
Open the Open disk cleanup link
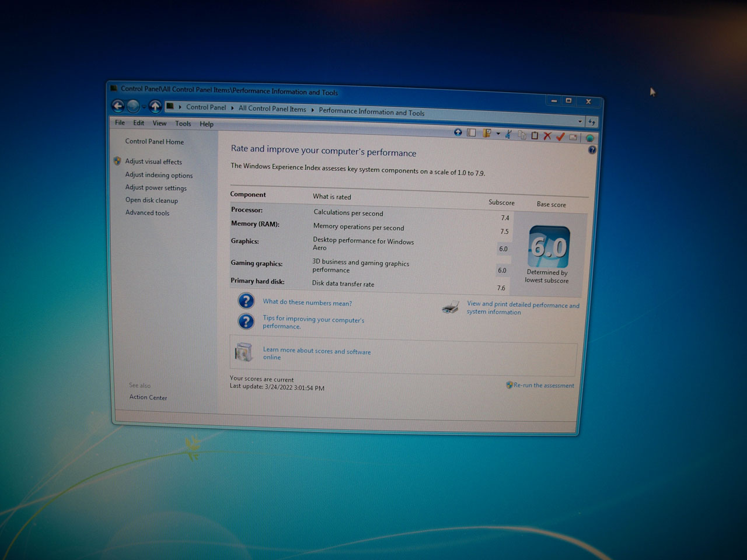(152, 200)
